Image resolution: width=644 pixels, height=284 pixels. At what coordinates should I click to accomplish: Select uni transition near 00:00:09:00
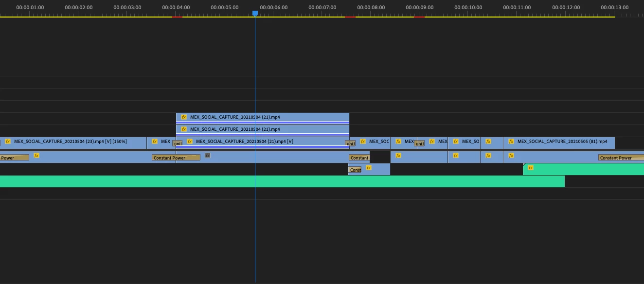tap(419, 143)
